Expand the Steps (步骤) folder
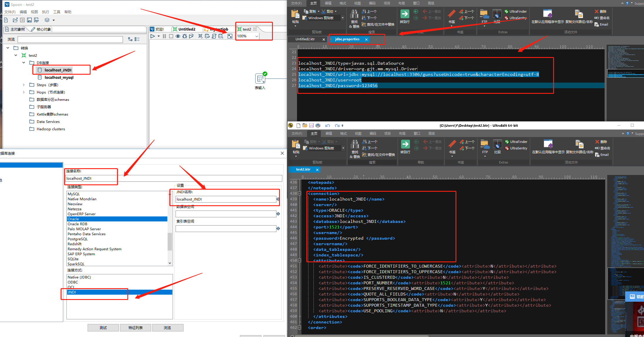This screenshot has width=644, height=337. [x=24, y=85]
